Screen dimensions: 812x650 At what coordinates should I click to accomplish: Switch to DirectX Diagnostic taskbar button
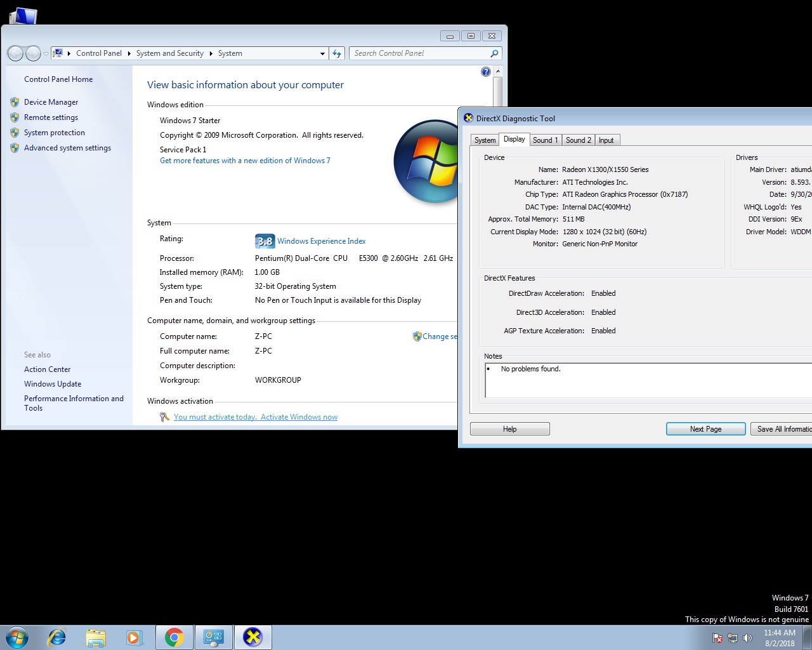pyautogui.click(x=252, y=637)
